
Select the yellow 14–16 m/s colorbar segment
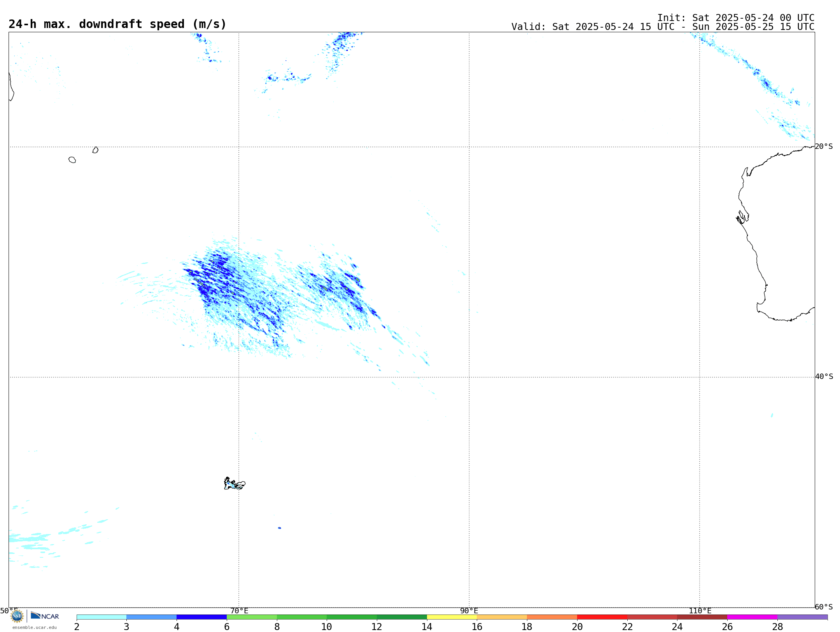452,617
